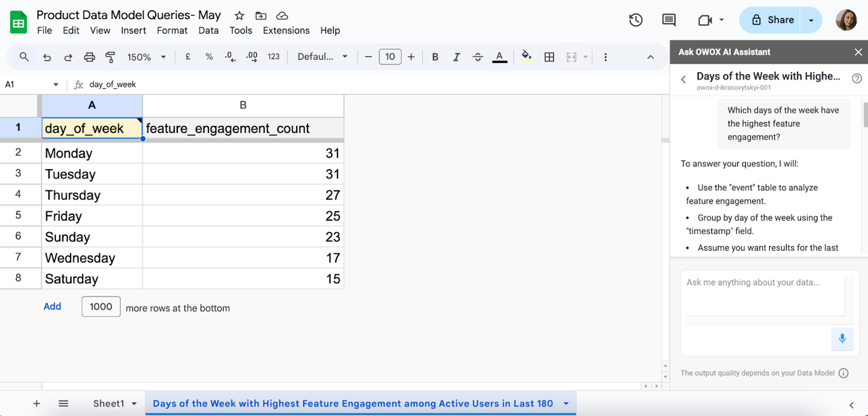This screenshot has width=868, height=416.
Task: Click the Data Model info icon
Action: point(843,373)
